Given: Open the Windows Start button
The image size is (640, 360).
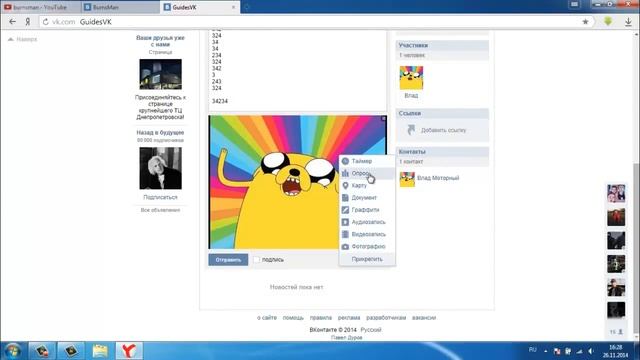Looking at the screenshot, I should (x=12, y=351).
